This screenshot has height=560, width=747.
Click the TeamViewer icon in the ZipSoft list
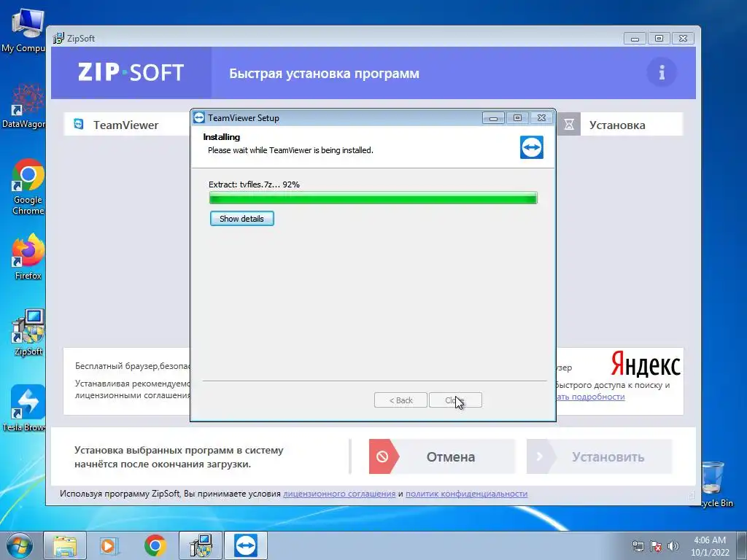coord(79,124)
